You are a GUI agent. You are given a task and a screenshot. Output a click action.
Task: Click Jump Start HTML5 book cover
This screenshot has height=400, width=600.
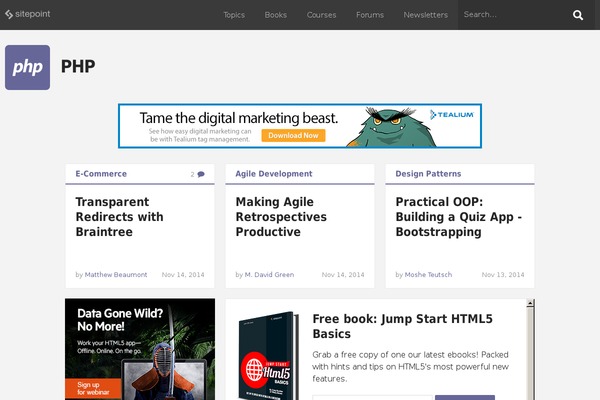click(268, 356)
